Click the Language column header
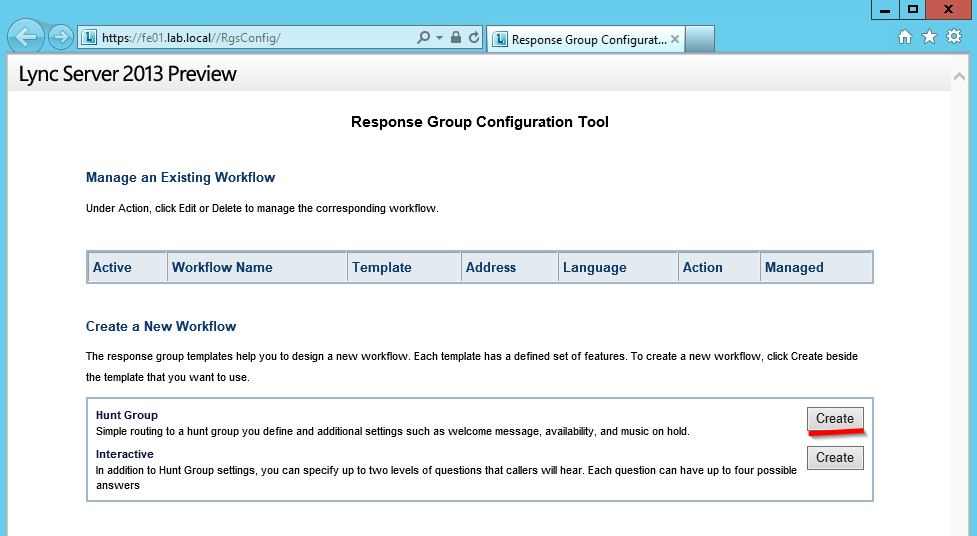977x536 pixels. 617,267
